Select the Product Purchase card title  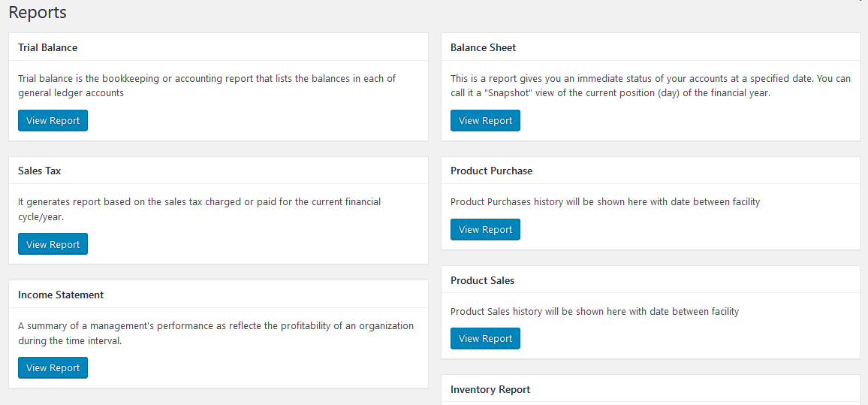coord(491,171)
